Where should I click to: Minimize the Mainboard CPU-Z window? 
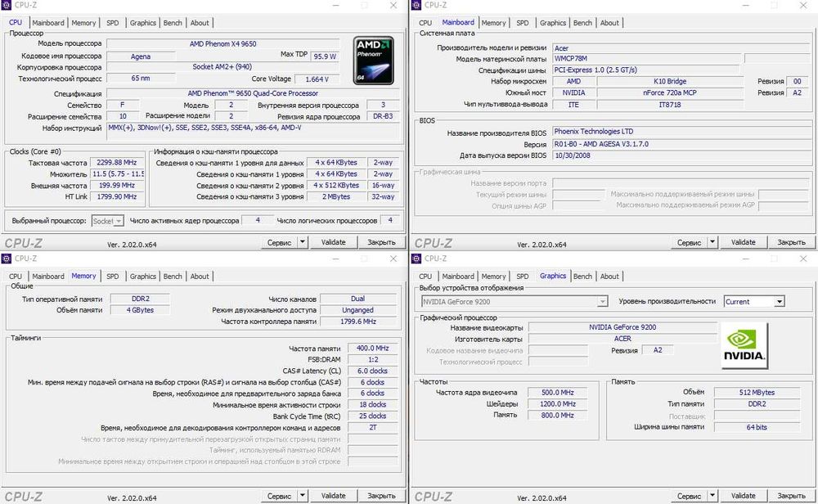(745, 5)
